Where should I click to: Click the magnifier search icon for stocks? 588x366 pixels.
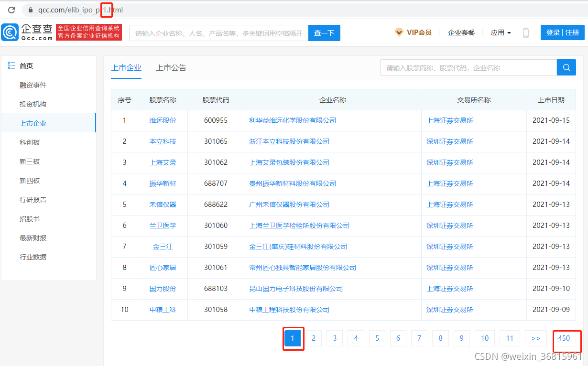[566, 67]
